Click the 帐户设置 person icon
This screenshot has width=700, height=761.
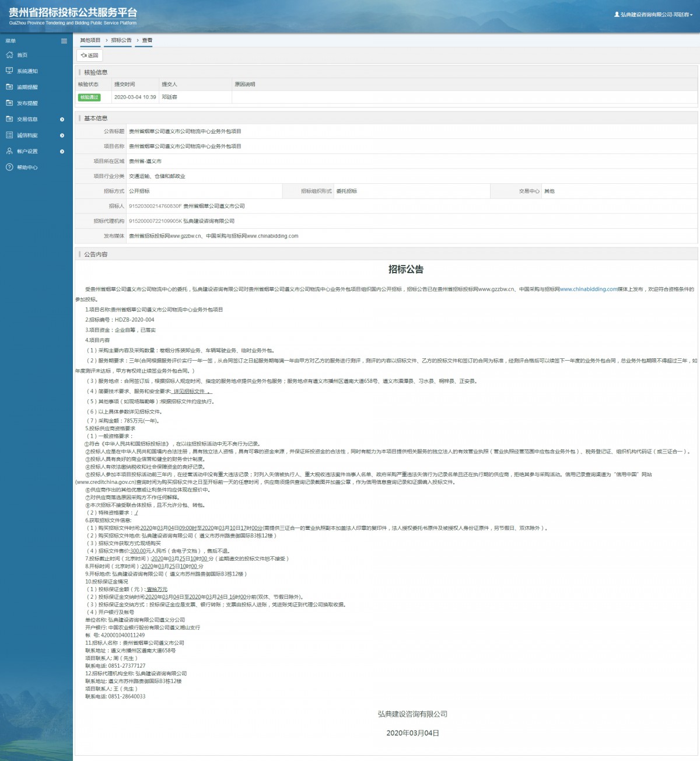tap(9, 151)
